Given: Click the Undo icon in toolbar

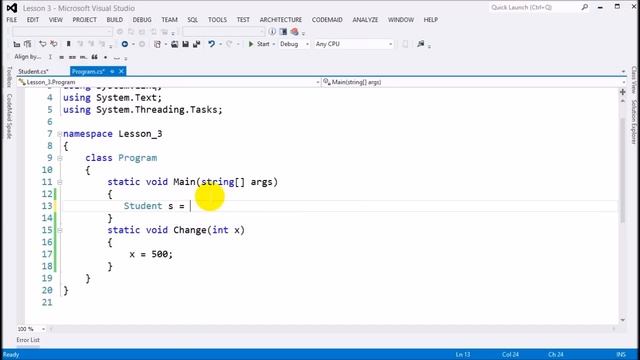Looking at the screenshot, I should tap(211, 44).
